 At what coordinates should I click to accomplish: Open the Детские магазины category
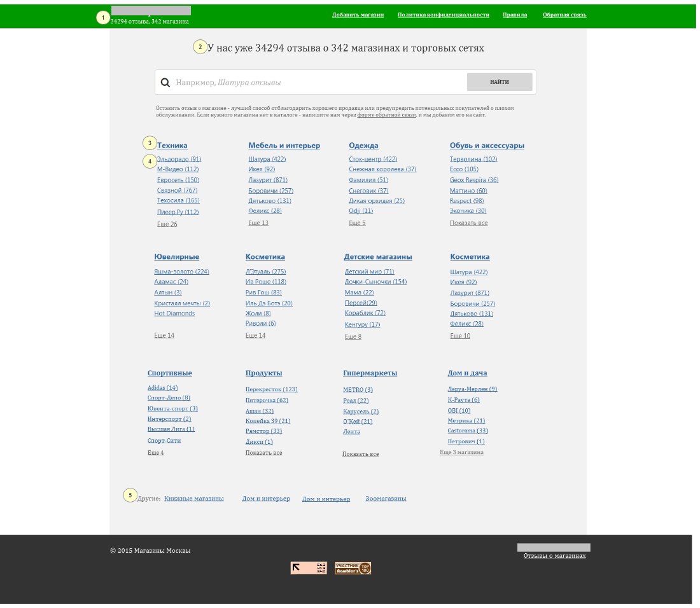377,257
